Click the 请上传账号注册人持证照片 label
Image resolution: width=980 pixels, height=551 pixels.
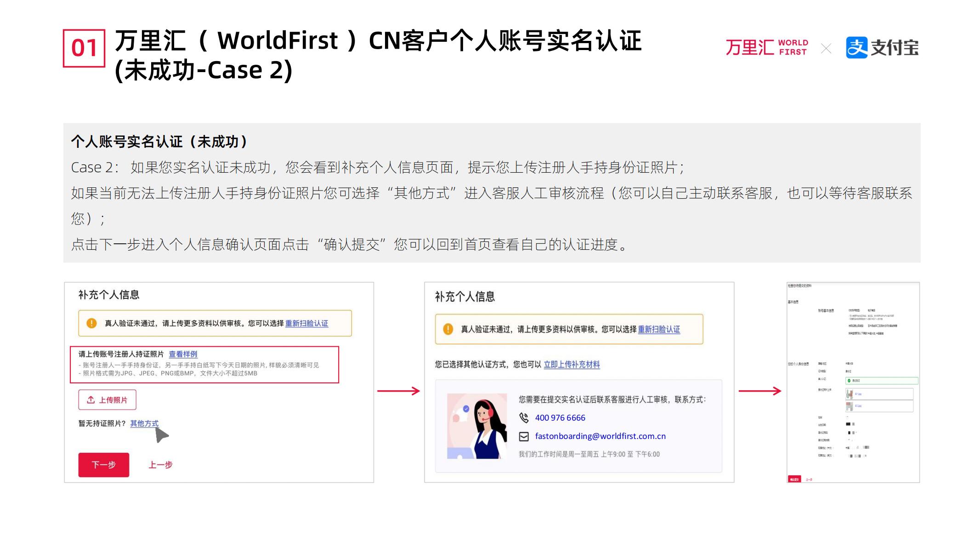[x=121, y=354]
